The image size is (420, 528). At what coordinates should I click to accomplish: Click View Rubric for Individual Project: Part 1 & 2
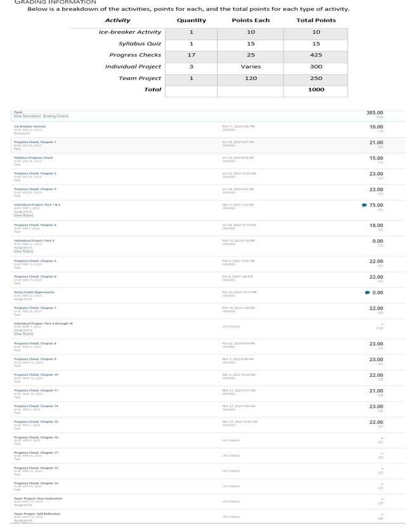coord(21,216)
